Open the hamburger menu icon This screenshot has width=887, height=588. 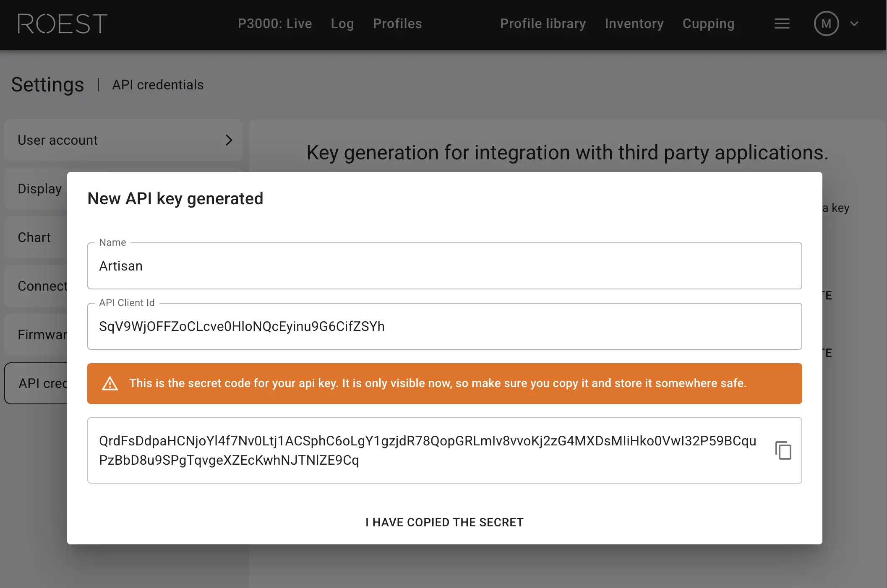point(782,24)
